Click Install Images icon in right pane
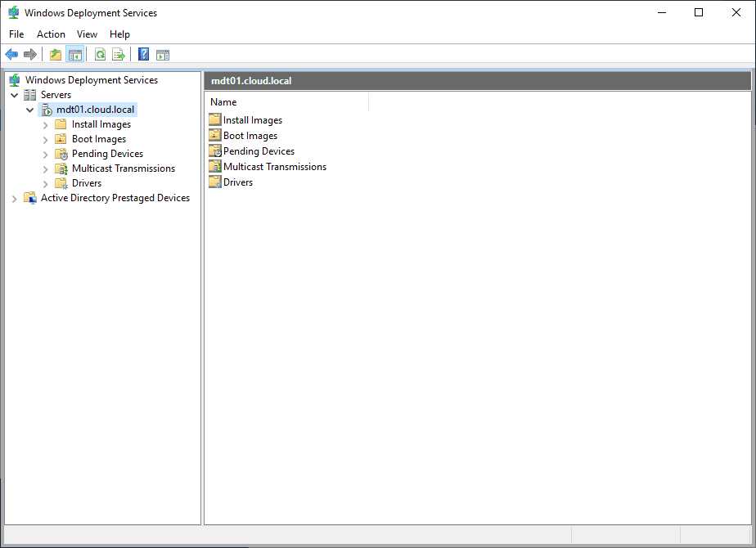 (215, 119)
